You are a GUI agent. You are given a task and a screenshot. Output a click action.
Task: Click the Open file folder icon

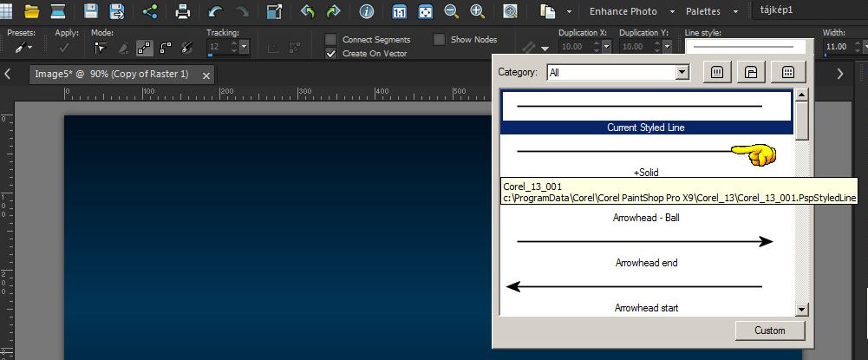[x=32, y=12]
